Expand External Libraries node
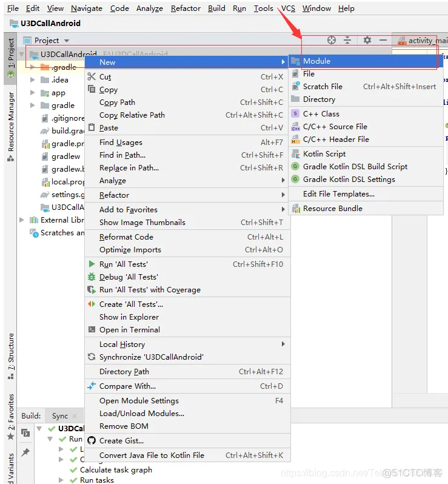 [22, 220]
